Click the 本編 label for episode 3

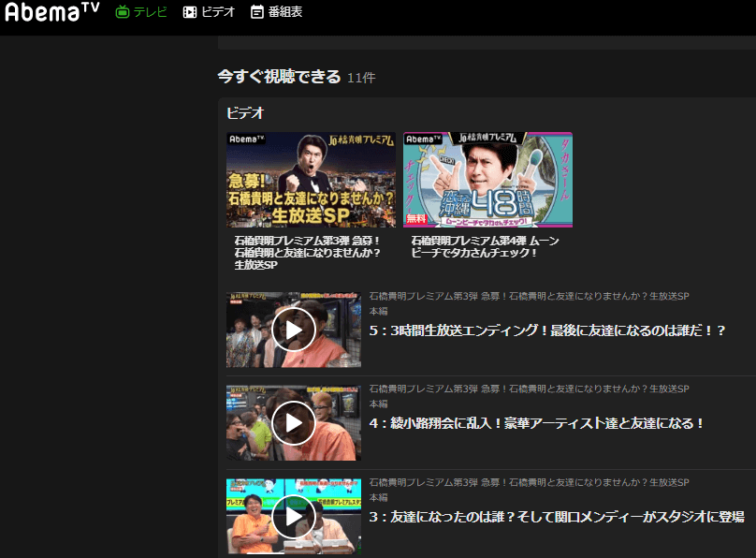[379, 497]
